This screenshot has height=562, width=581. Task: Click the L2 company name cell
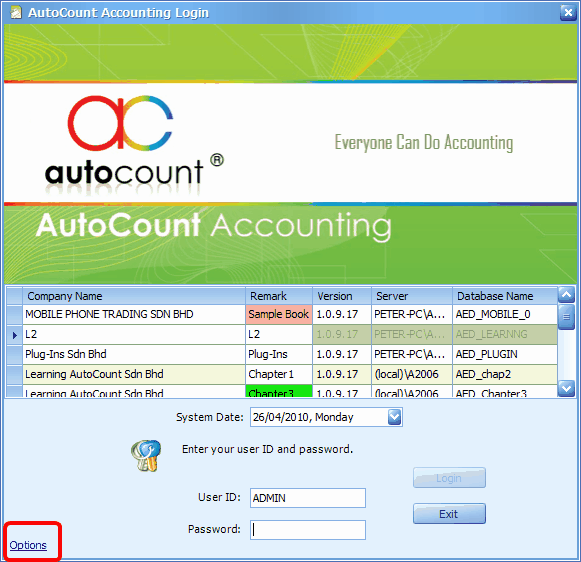[134, 334]
